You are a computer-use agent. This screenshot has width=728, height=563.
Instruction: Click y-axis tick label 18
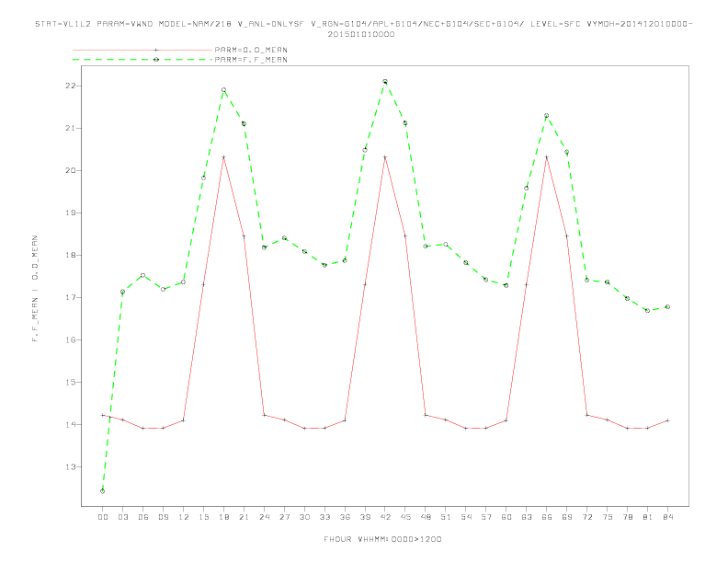[x=70, y=255]
